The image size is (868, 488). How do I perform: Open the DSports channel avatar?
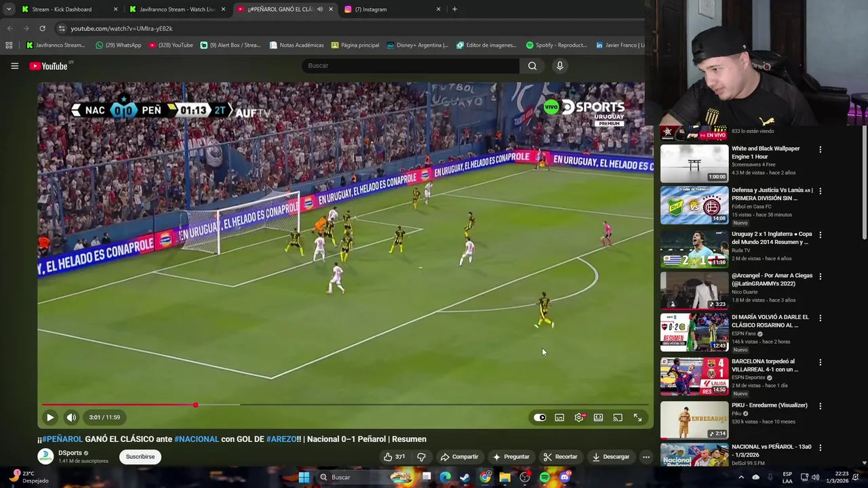(45, 456)
